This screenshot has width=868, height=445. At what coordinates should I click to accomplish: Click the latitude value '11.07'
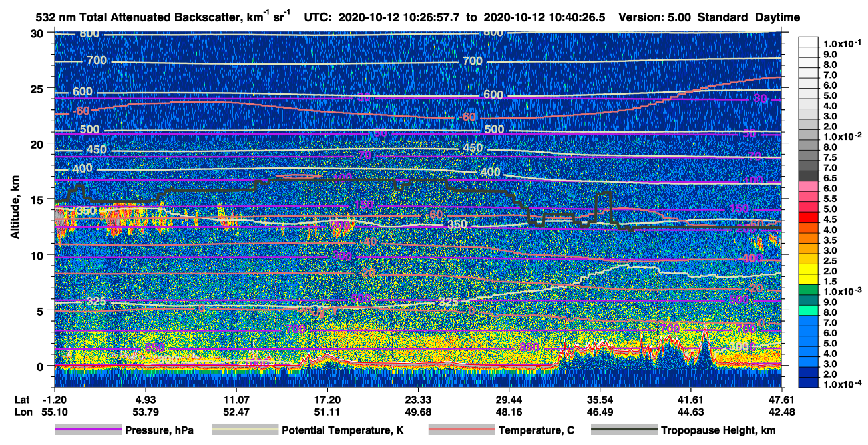point(236,399)
